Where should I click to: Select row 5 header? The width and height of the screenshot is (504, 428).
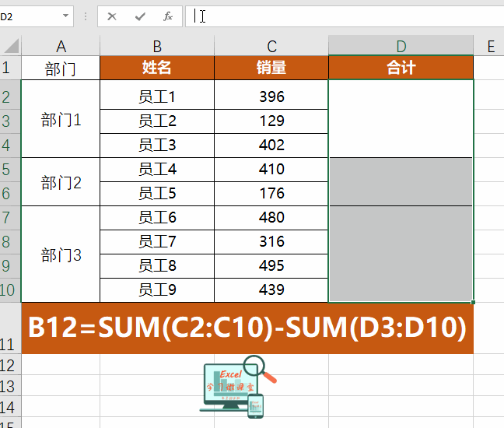click(9, 170)
